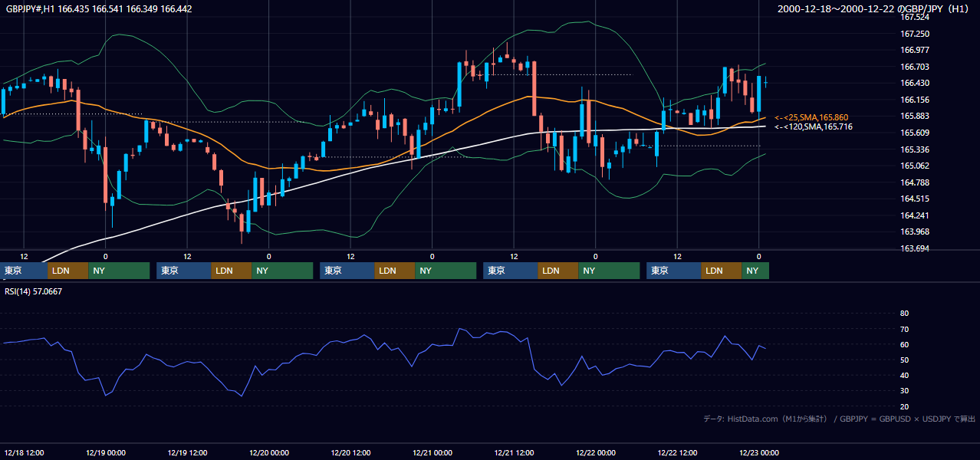Click the 12/21 00:00 time axis label
The height and width of the screenshot is (460, 980).
(x=432, y=453)
